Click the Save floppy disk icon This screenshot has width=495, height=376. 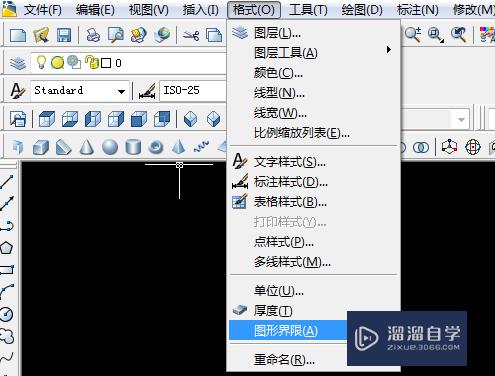[64, 35]
